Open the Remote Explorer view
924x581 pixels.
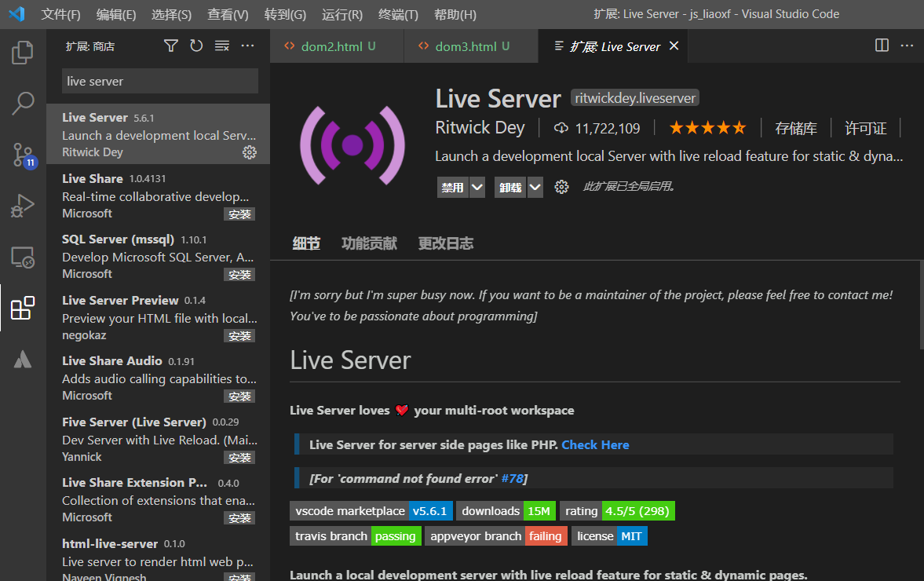(23, 258)
